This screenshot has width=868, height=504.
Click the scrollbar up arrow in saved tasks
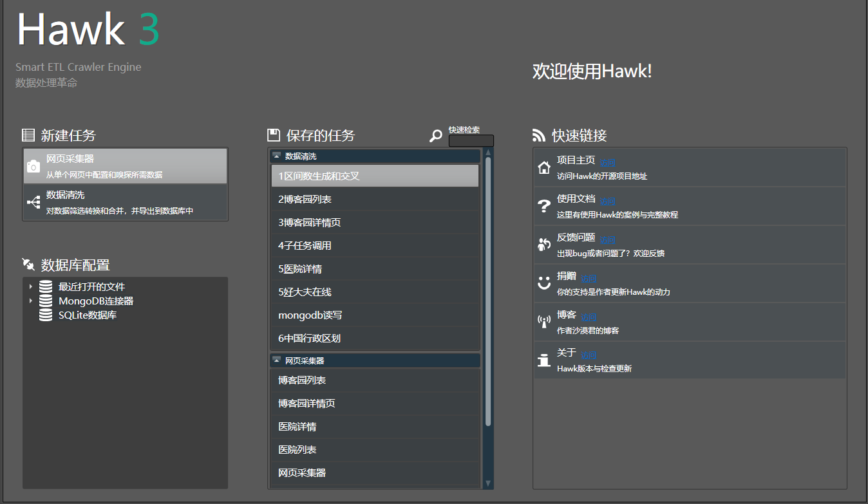(x=488, y=153)
